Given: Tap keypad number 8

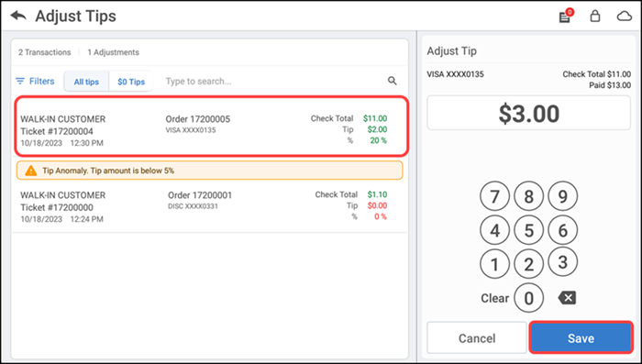Looking at the screenshot, I should [528, 196].
